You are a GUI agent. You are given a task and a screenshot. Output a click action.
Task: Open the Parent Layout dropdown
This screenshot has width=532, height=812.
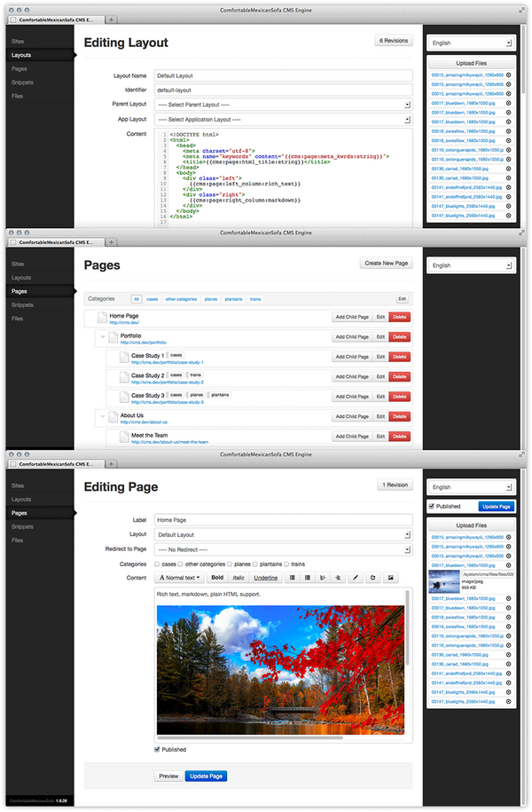point(283,105)
